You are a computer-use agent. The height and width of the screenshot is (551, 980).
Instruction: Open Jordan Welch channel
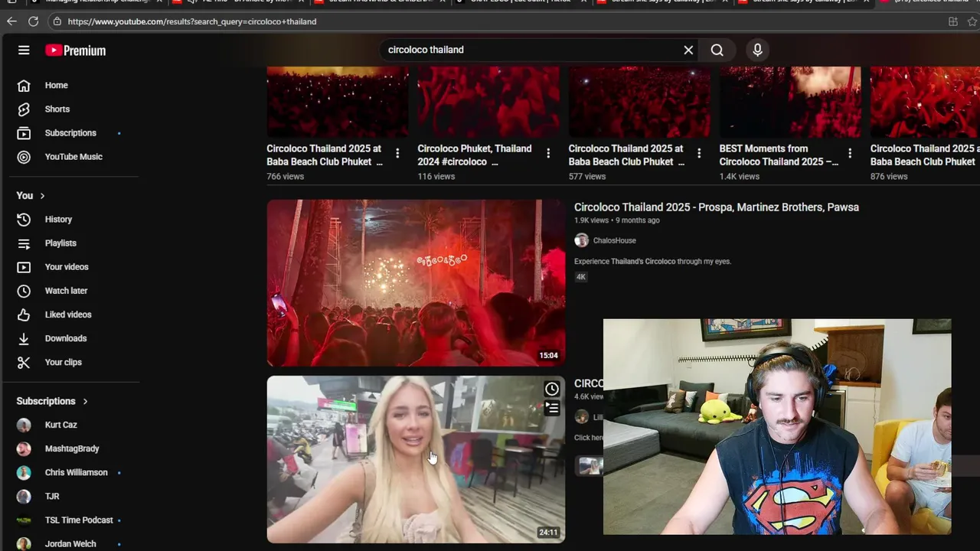(x=70, y=543)
